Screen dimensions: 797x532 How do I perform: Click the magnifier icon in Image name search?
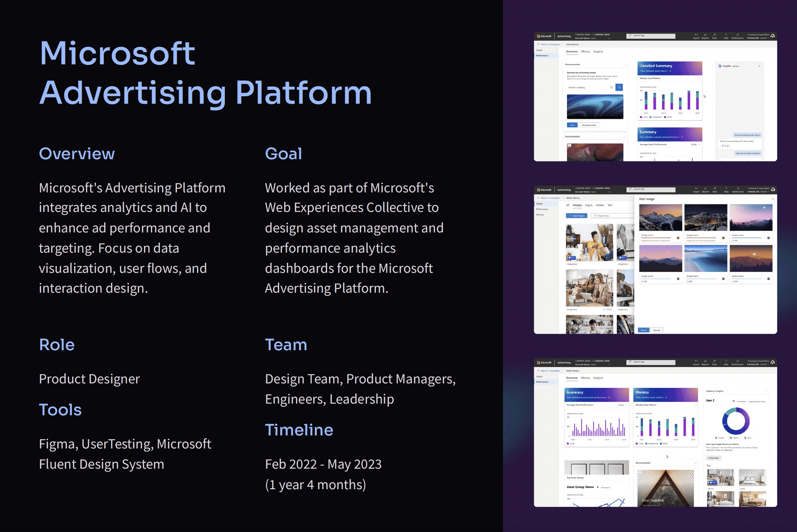595,216
